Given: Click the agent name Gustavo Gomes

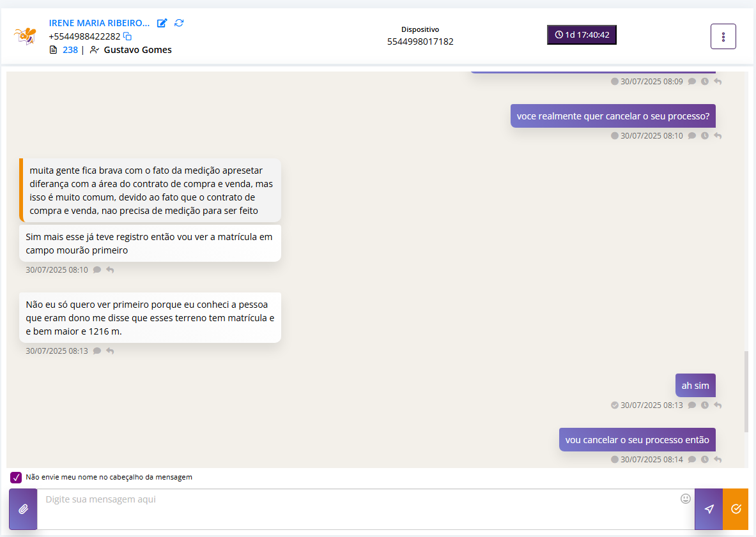Looking at the screenshot, I should pyautogui.click(x=138, y=50).
